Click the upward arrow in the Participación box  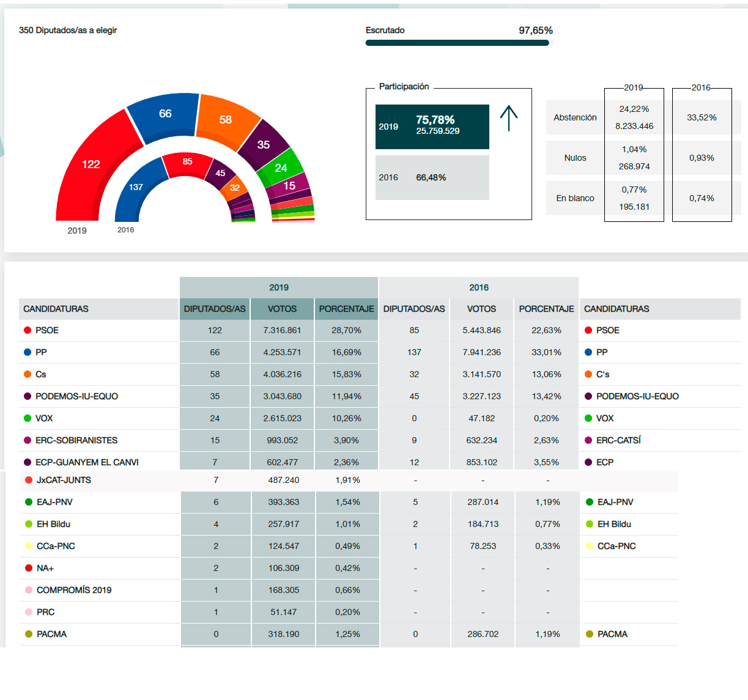(x=508, y=119)
